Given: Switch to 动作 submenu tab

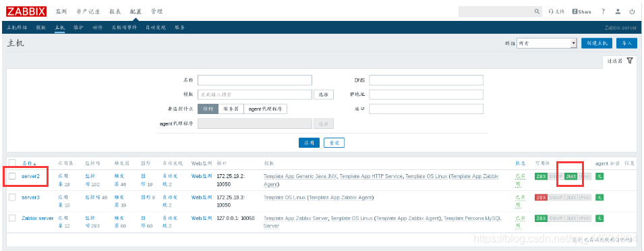Looking at the screenshot, I should 97,28.
